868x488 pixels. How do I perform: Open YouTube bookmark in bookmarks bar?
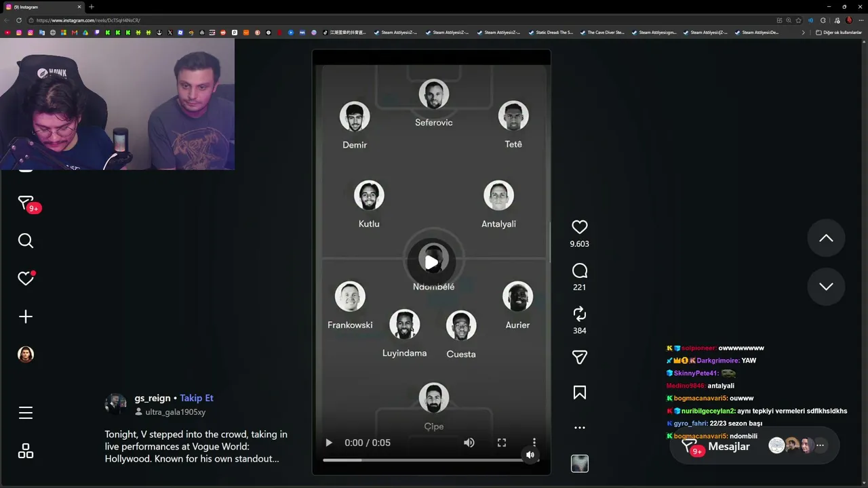coord(7,33)
